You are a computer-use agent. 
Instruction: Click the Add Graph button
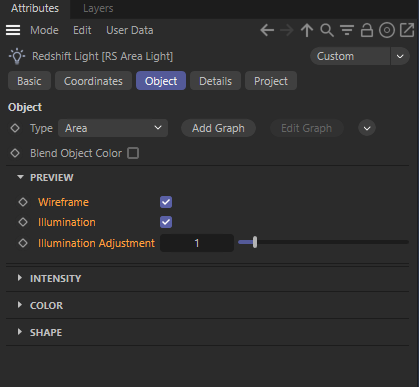tap(218, 128)
